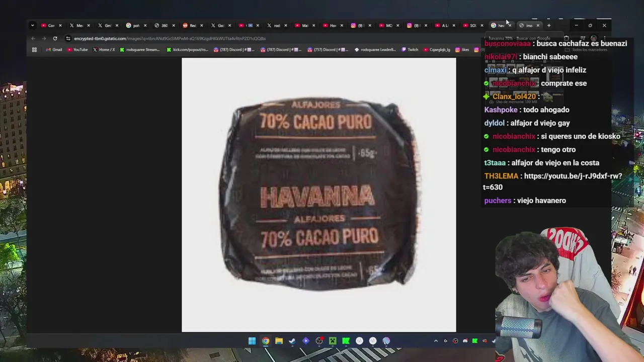
Task: Open Minecraft from the taskbar
Action: click(333, 341)
